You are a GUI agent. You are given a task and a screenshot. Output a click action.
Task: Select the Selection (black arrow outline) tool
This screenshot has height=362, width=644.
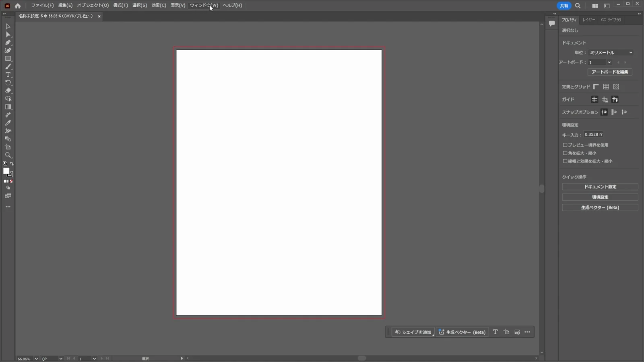pyautogui.click(x=8, y=26)
